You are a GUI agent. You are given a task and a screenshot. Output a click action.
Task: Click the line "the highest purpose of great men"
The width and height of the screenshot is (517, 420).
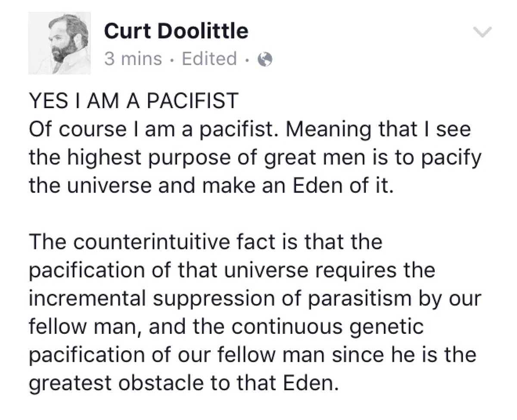255,159
